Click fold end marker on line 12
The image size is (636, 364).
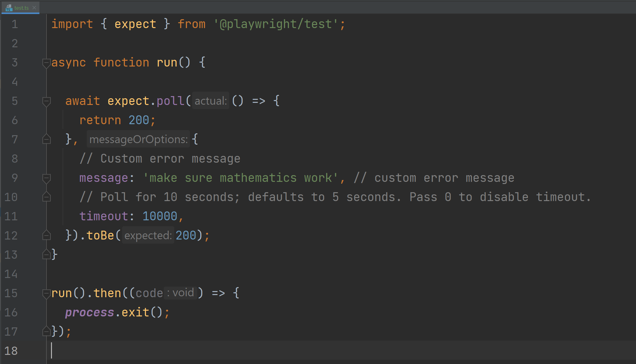pos(46,235)
